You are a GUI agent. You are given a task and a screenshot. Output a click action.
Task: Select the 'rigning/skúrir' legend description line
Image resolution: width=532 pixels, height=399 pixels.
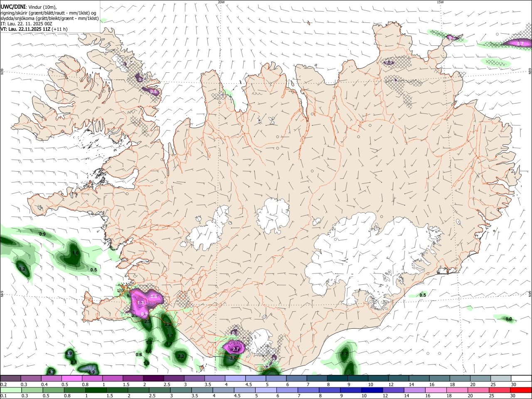click(x=48, y=12)
